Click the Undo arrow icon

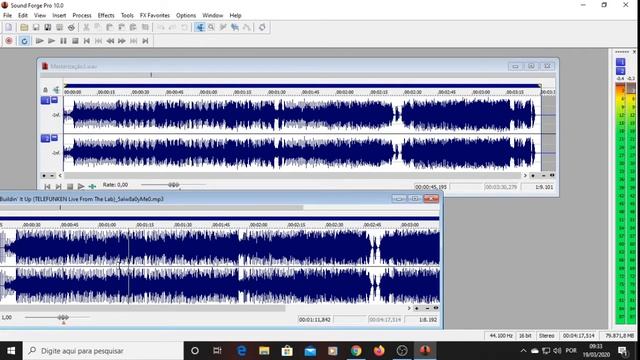click(x=161, y=27)
